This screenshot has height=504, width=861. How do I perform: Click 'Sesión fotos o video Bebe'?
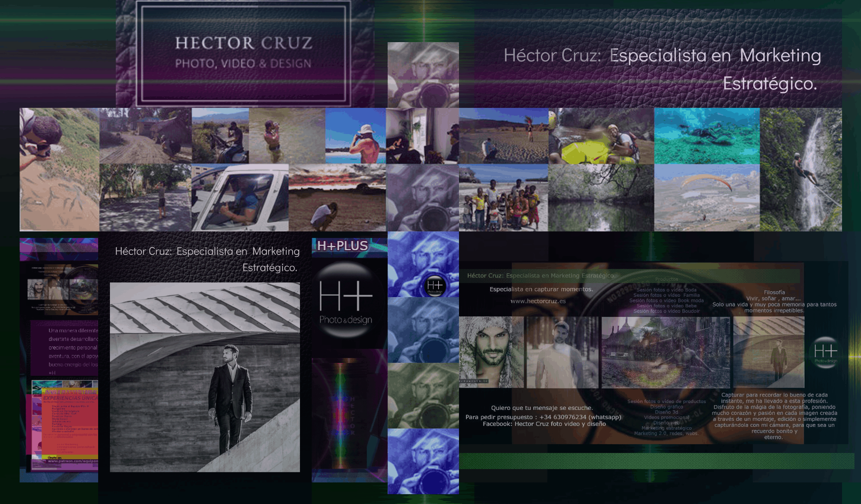pyautogui.click(x=666, y=306)
